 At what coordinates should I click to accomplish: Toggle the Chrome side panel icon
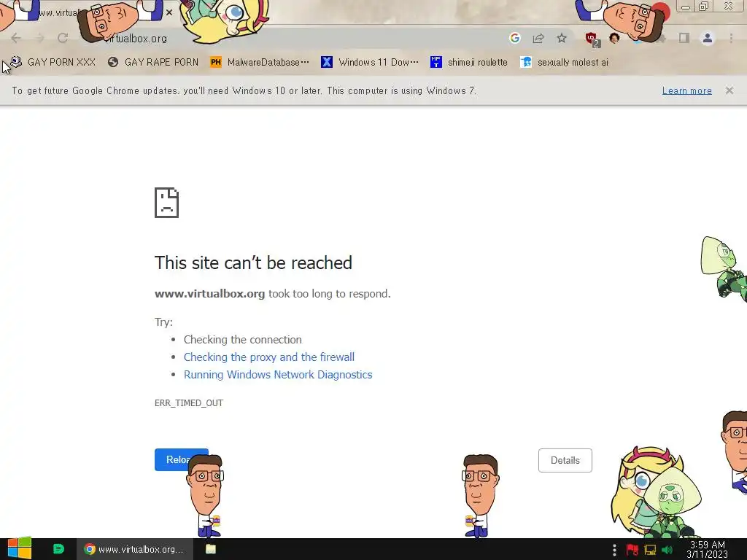click(x=684, y=38)
